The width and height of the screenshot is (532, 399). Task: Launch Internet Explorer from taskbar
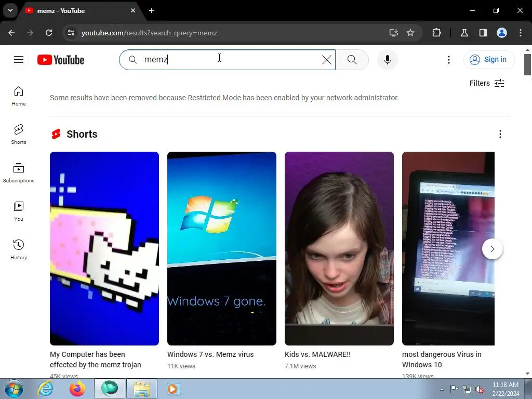coord(46,389)
